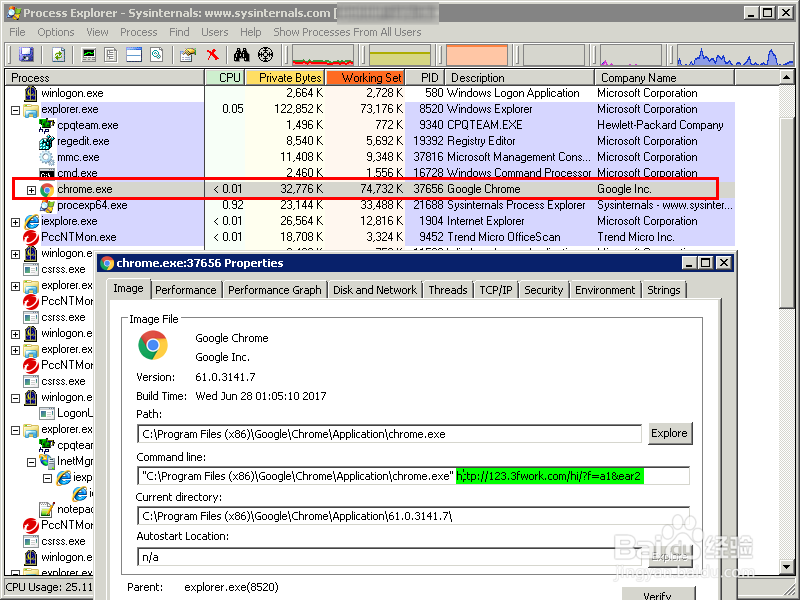Image resolution: width=800 pixels, height=600 pixels.
Task: Switch to the Performance Graph tab
Action: point(274,290)
